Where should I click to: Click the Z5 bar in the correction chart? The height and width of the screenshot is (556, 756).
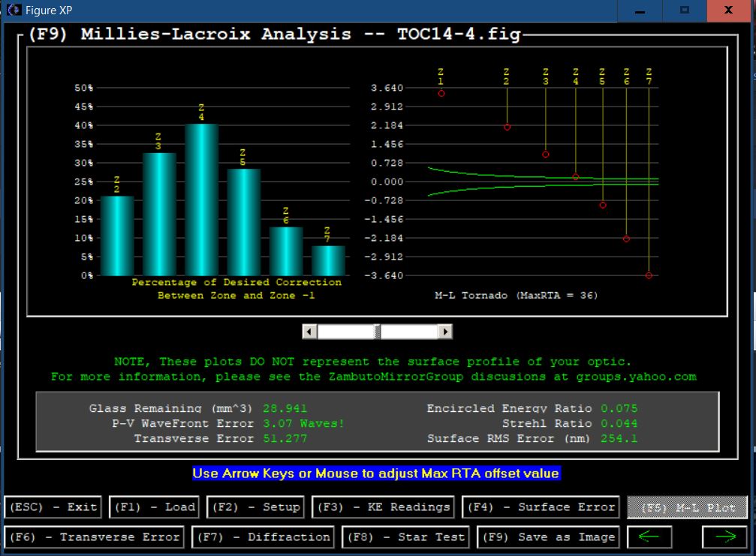[243, 221]
